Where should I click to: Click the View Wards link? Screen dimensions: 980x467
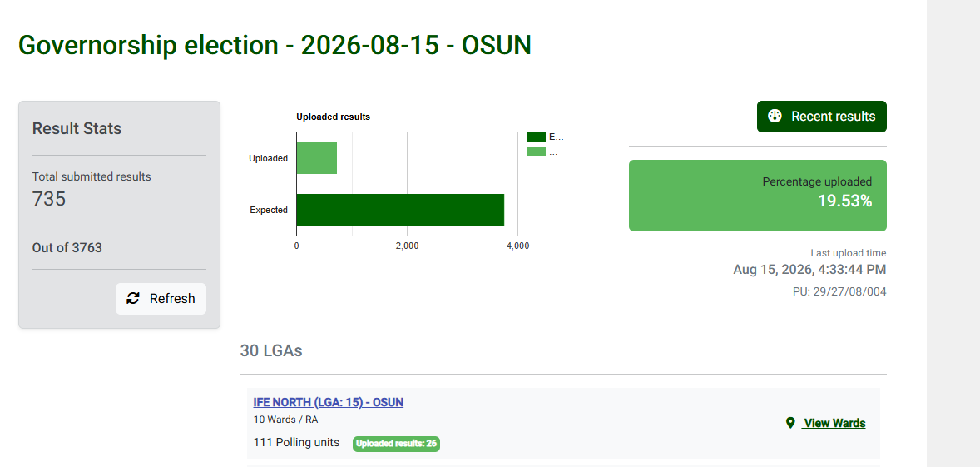[834, 423]
